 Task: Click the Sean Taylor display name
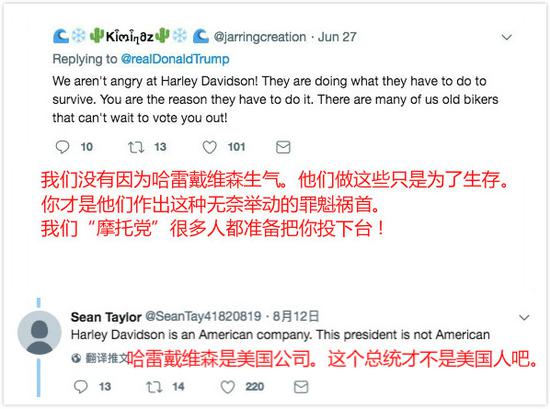[x=106, y=317]
